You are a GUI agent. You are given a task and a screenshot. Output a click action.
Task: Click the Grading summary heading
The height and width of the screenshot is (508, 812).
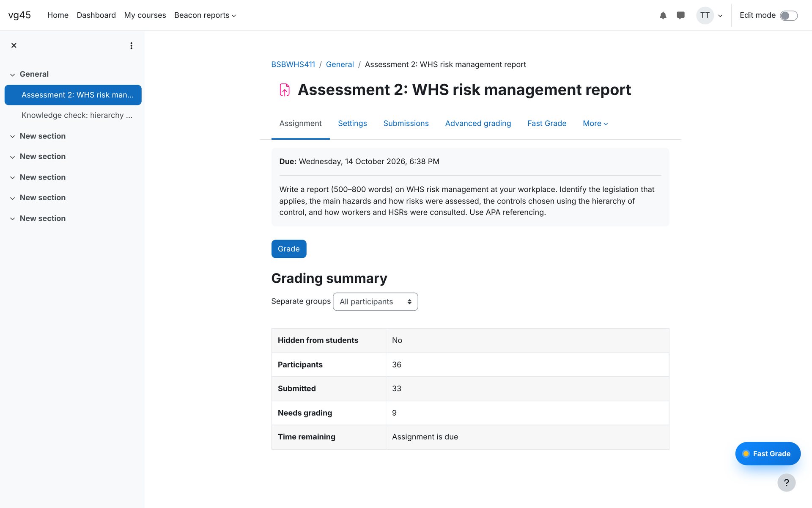click(x=329, y=278)
